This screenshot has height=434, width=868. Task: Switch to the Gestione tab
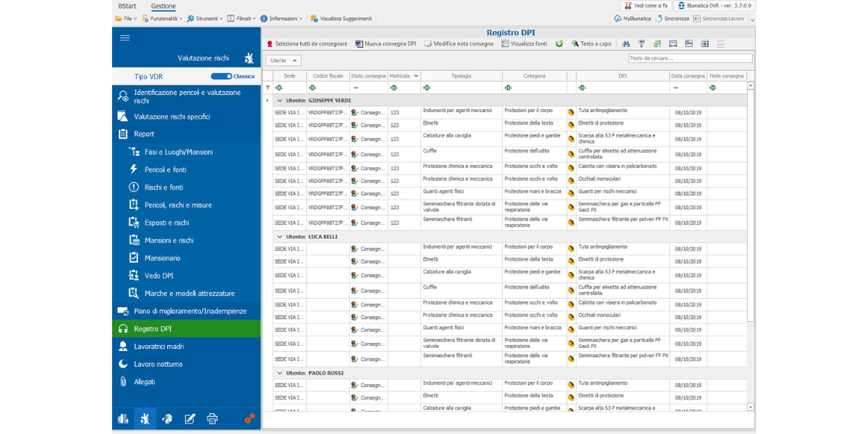pos(163,6)
